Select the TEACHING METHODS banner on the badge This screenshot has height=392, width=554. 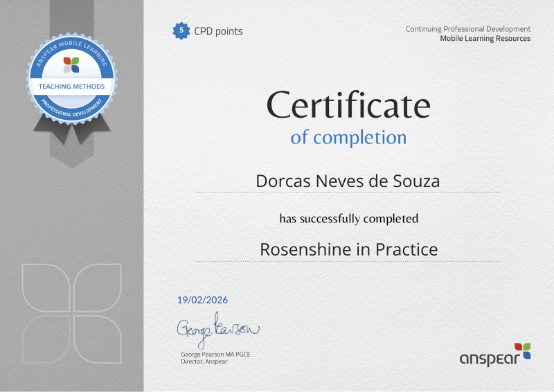(71, 87)
